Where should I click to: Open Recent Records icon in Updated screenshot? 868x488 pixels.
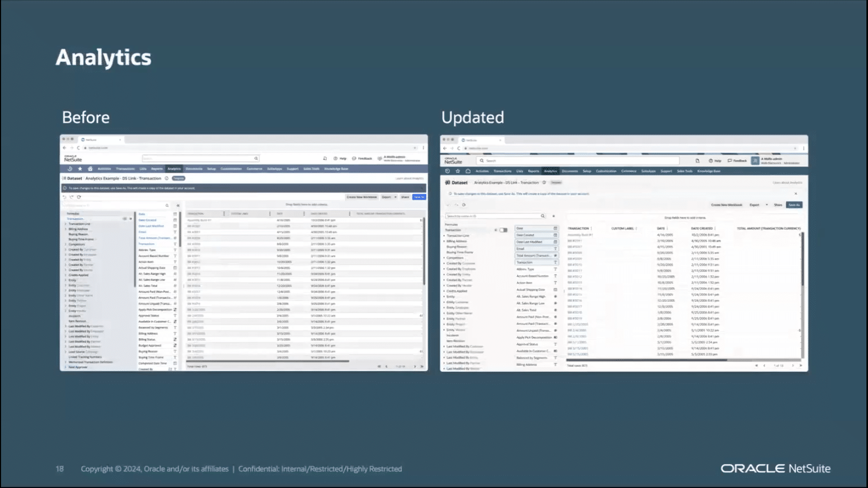point(448,171)
